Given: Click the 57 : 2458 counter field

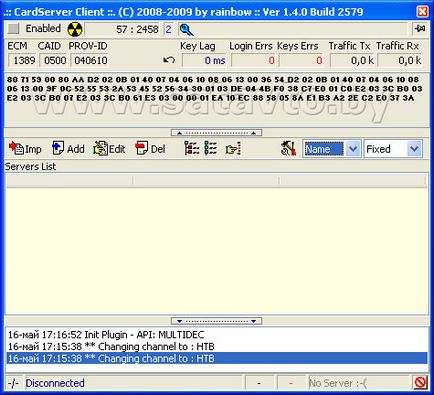Looking at the screenshot, I should (122, 29).
